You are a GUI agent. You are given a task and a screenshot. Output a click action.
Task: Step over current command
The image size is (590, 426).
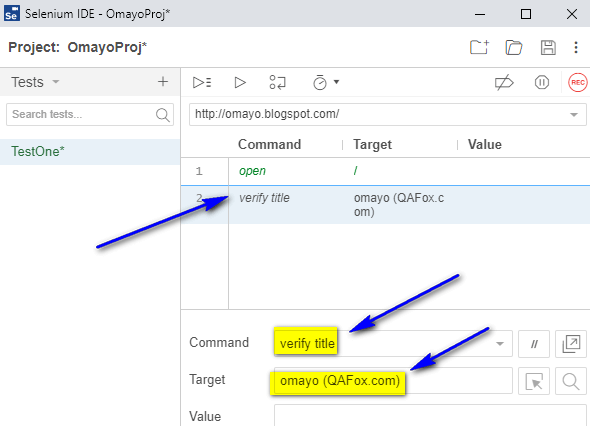coord(278,82)
